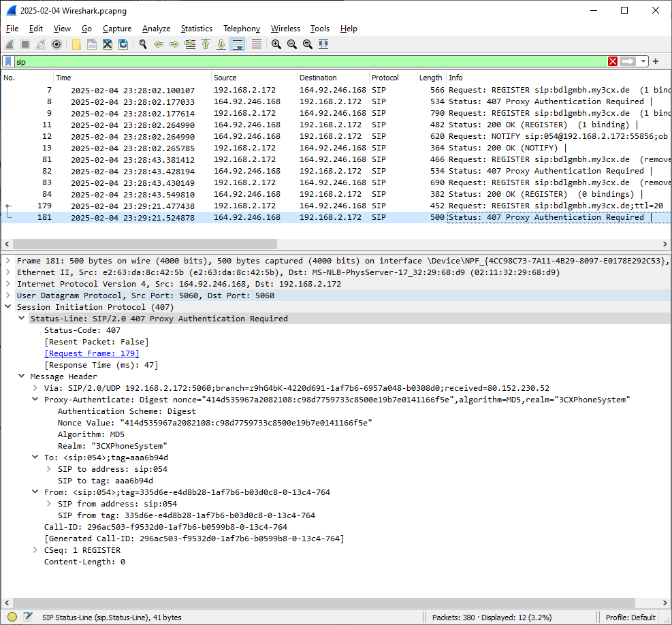This screenshot has height=625, width=672.
Task: Collapse the Proxy-Authenticate node
Action: click(x=35, y=400)
